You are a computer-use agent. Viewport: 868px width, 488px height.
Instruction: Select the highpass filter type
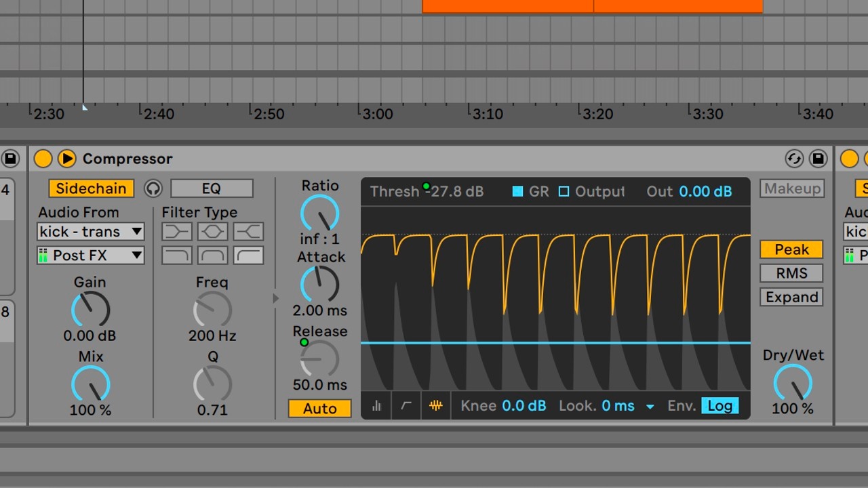(248, 256)
